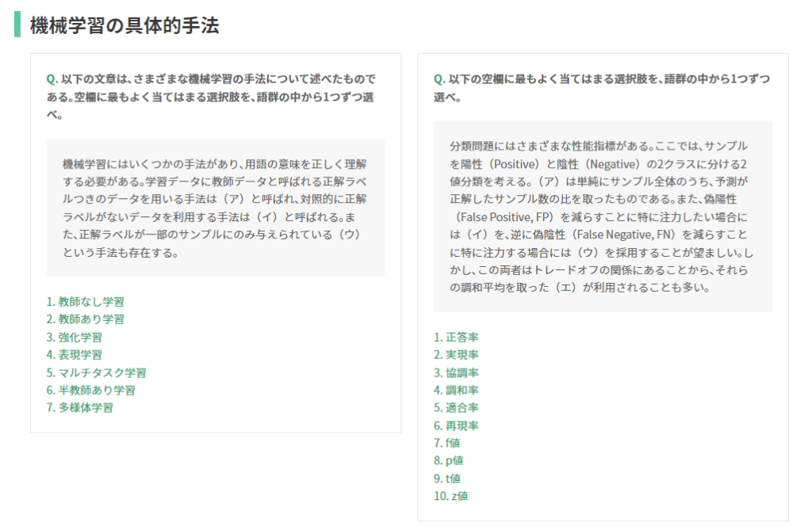Select option 2. 教師あり学習
The height and width of the screenshot is (527, 812).
(x=86, y=319)
